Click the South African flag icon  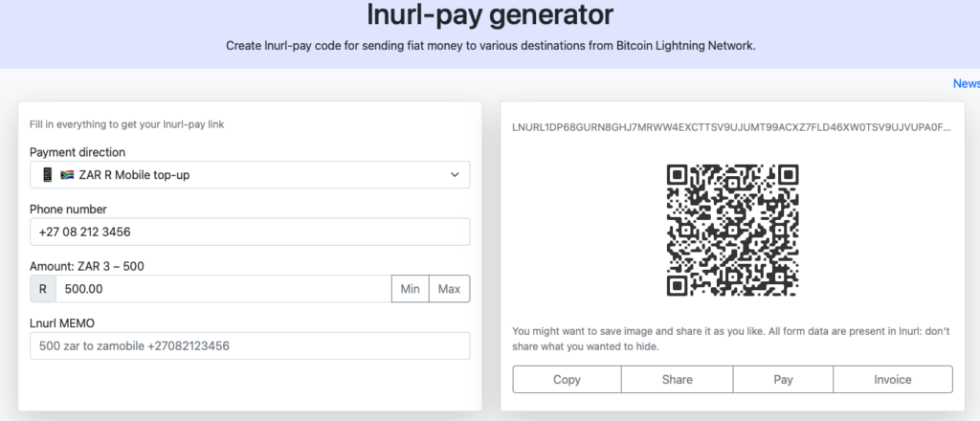pyautogui.click(x=67, y=175)
